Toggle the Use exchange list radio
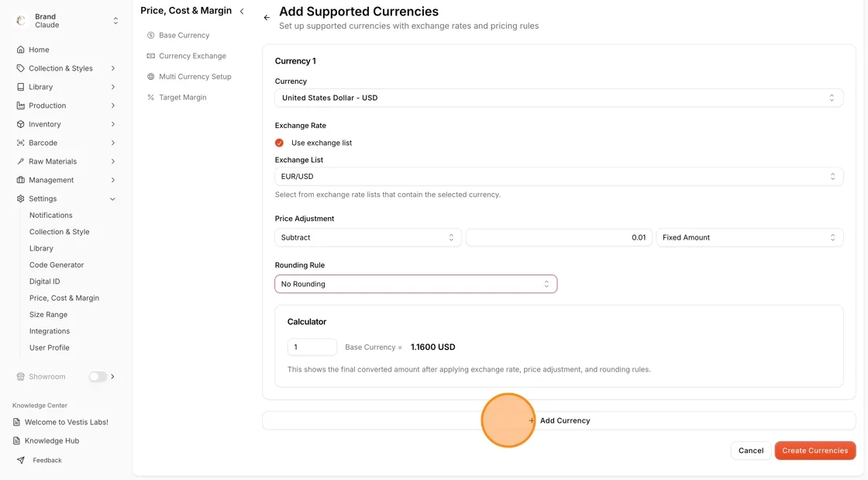The image size is (868, 480). (279, 143)
